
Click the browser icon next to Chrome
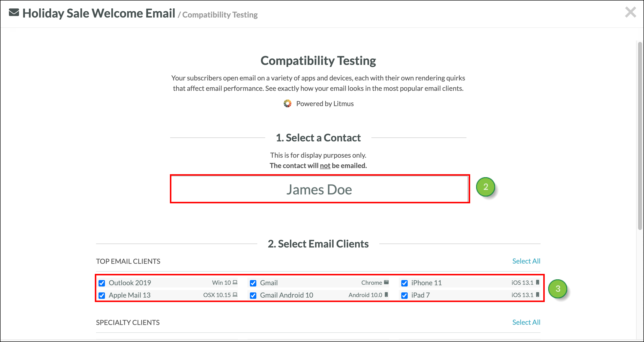pyautogui.click(x=386, y=282)
